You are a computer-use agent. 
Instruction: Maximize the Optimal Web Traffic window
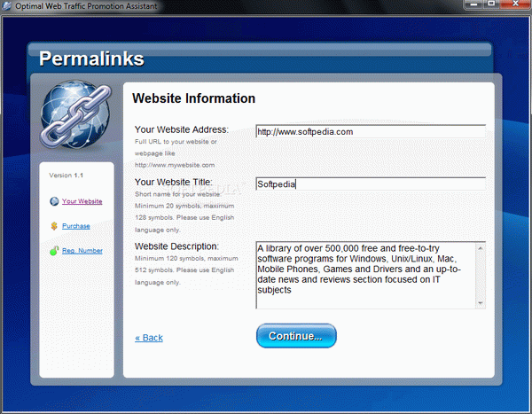491,4
